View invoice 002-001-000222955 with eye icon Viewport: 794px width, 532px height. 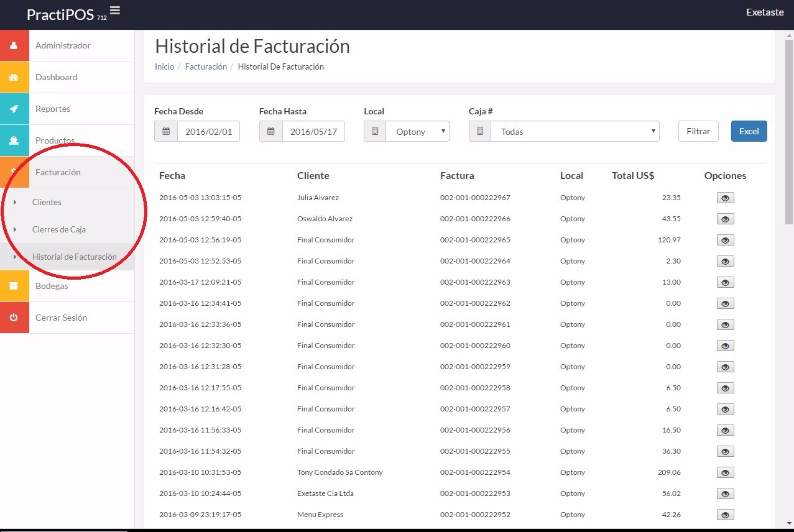click(x=725, y=451)
